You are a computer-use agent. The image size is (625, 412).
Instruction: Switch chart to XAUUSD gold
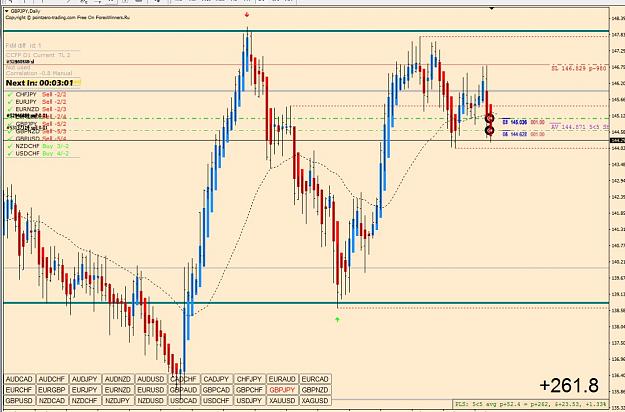pyautogui.click(x=282, y=400)
